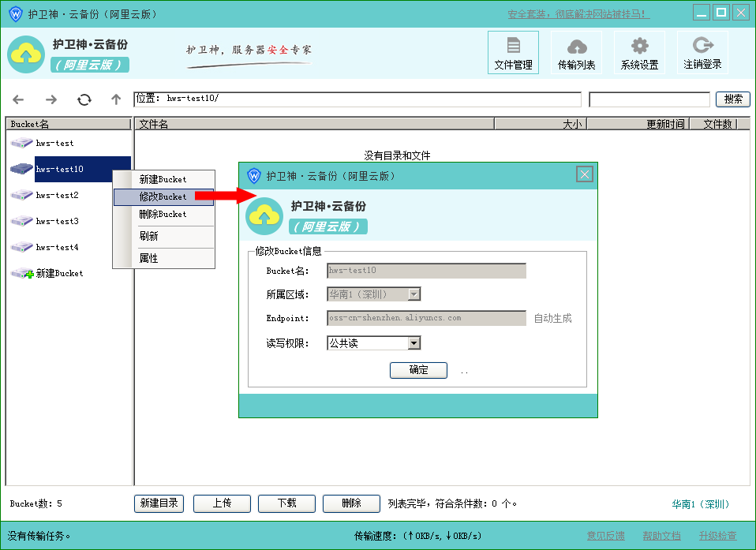Open the 所属区域 region dropdown
Image resolution: width=756 pixels, height=550 pixels.
point(414,294)
